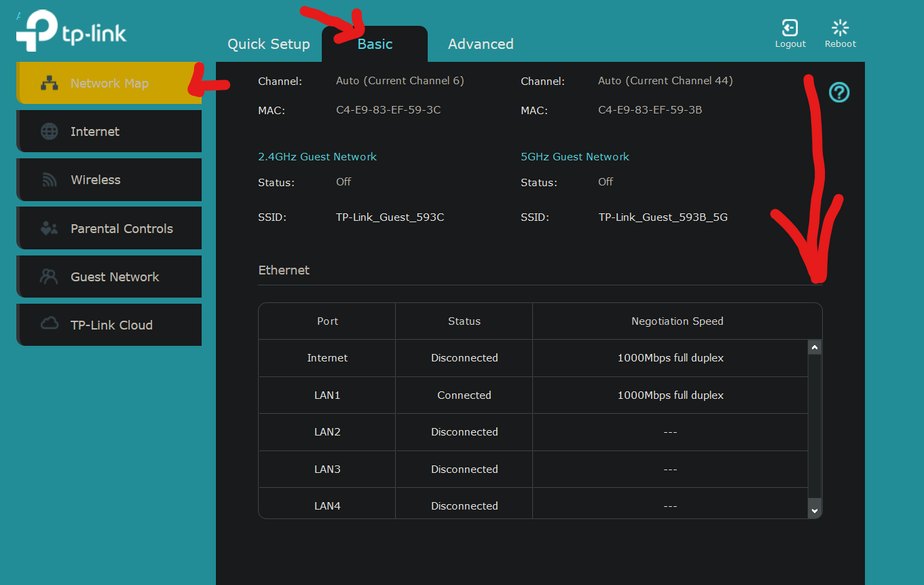Screen dimensions: 924x585
Task: Click the TP-Link logo
Action: 71,31
